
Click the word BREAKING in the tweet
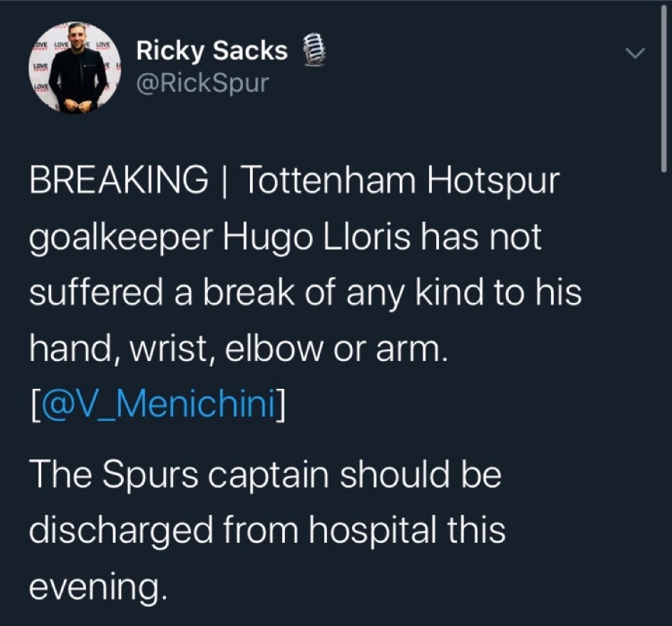coord(119,180)
